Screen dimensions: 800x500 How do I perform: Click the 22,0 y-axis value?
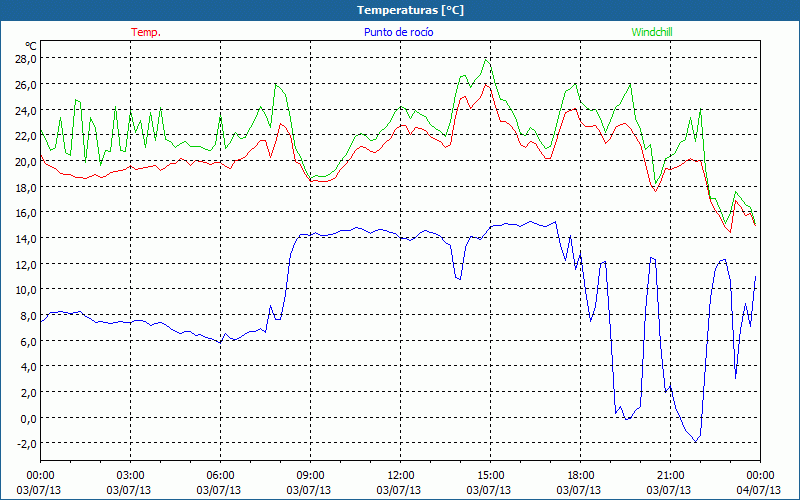26,136
